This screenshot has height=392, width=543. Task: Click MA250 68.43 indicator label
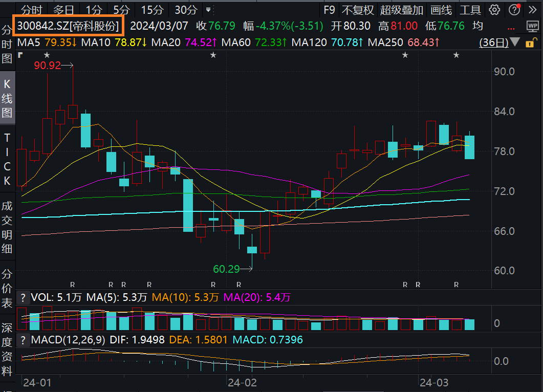tap(404, 42)
